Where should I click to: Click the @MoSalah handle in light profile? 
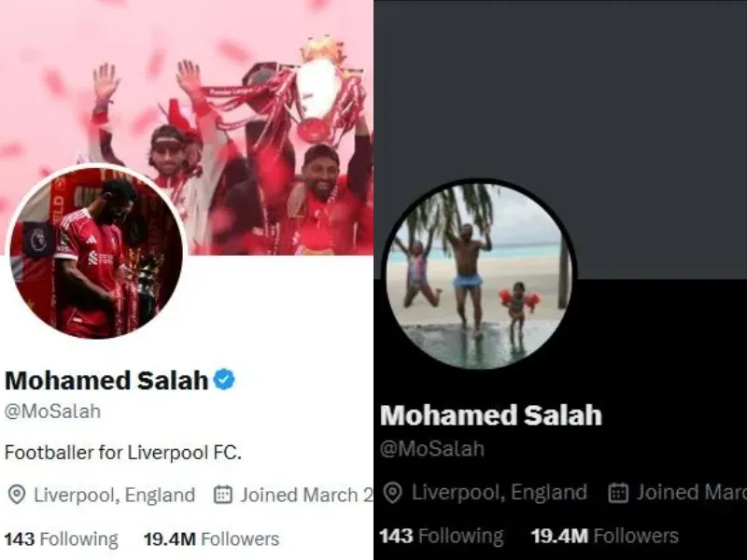(52, 412)
